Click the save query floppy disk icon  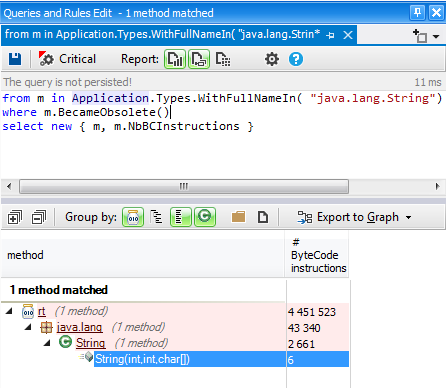15,59
